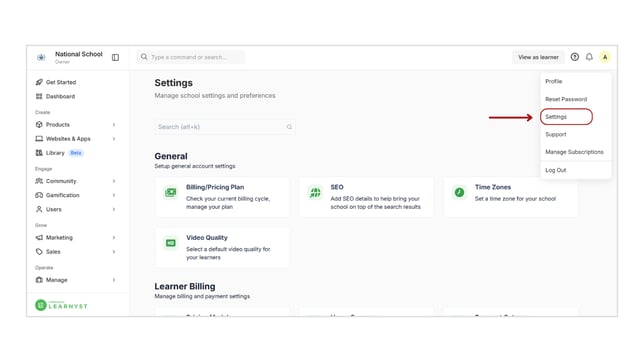Click the Sales tag icon

(x=39, y=251)
